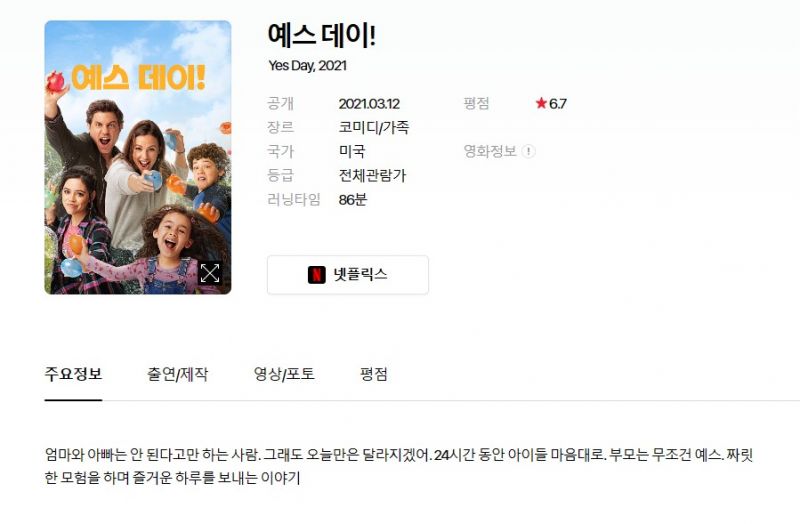Click the red rating star icon
Viewport: 800px width, 524px height.
coord(541,103)
